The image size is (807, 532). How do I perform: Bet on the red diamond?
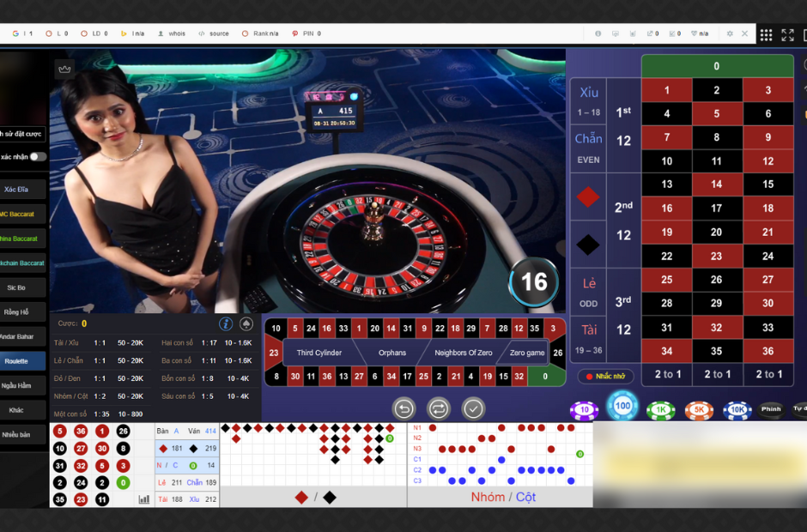588,197
